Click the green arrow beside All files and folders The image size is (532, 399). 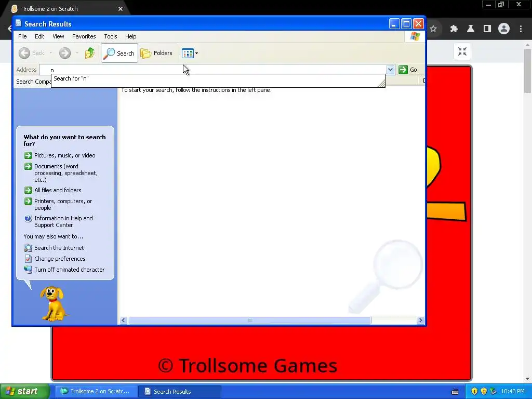click(28, 190)
